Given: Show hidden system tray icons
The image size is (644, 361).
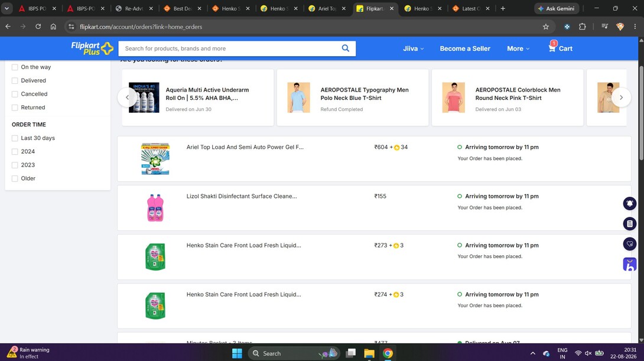Looking at the screenshot, I should 533,353.
